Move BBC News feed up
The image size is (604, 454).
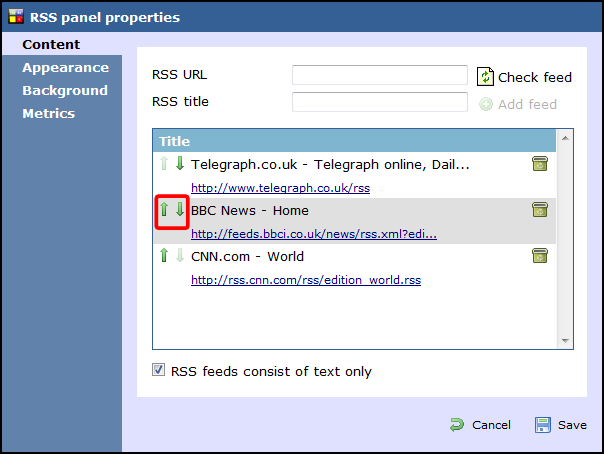point(164,209)
